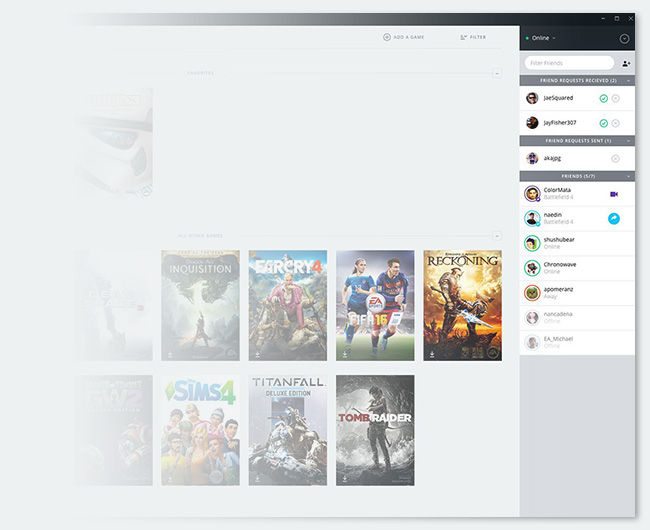
Task: Open Star Wars Battlefront favorite tile
Action: click(x=114, y=143)
